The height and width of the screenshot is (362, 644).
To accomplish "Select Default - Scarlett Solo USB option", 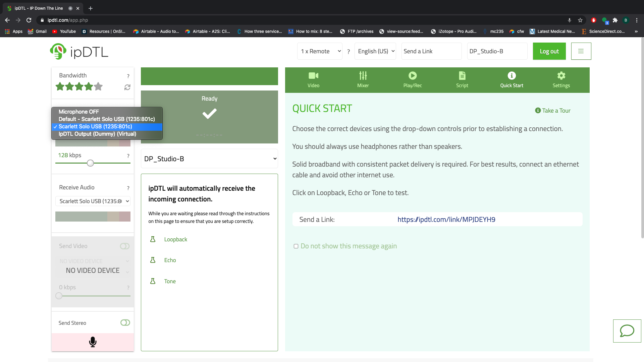I will pyautogui.click(x=107, y=119).
